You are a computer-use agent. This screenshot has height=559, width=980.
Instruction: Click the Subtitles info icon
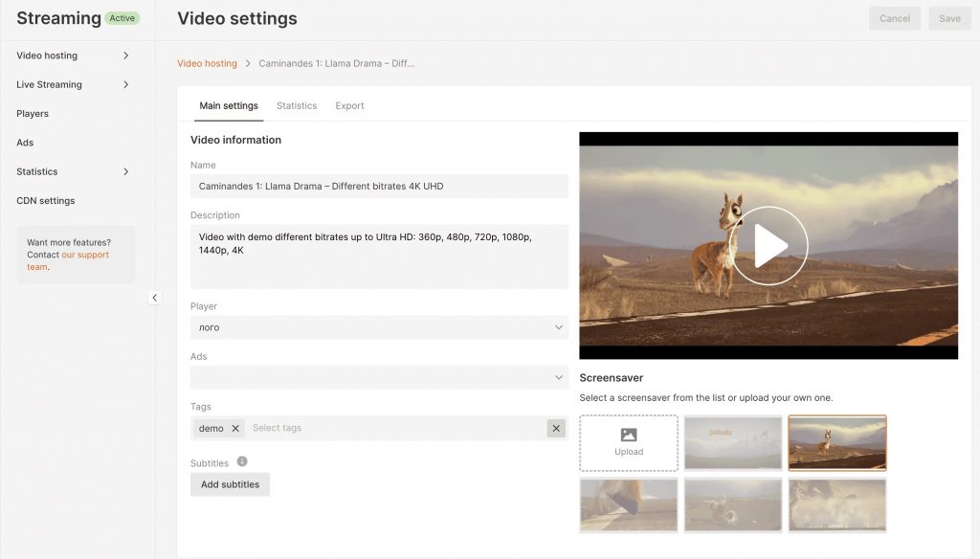pos(242,462)
